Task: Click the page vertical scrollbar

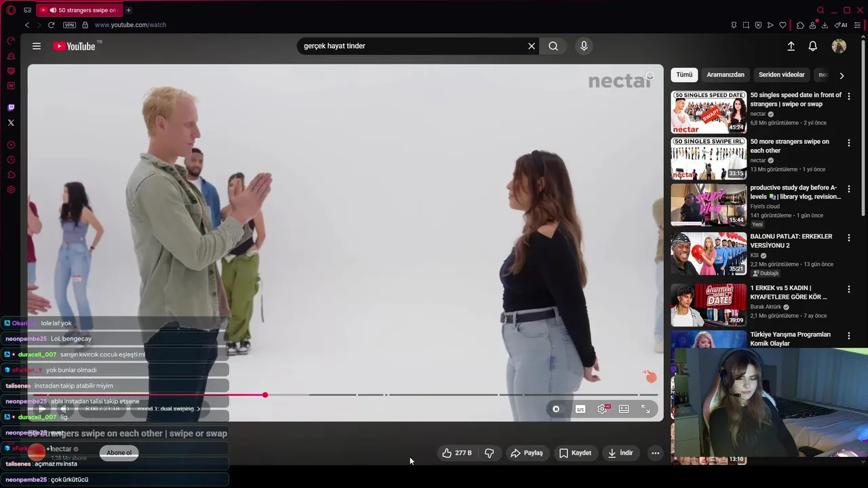Action: [865, 129]
